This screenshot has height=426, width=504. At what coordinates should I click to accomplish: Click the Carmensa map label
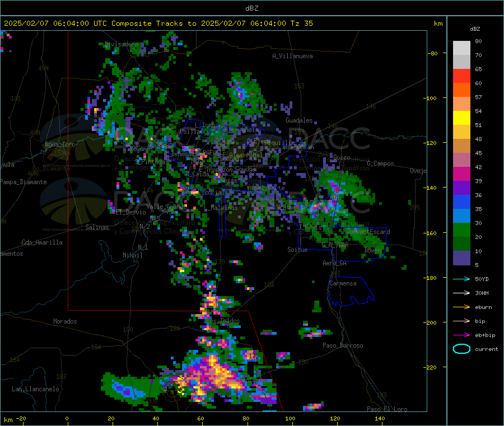click(x=343, y=283)
